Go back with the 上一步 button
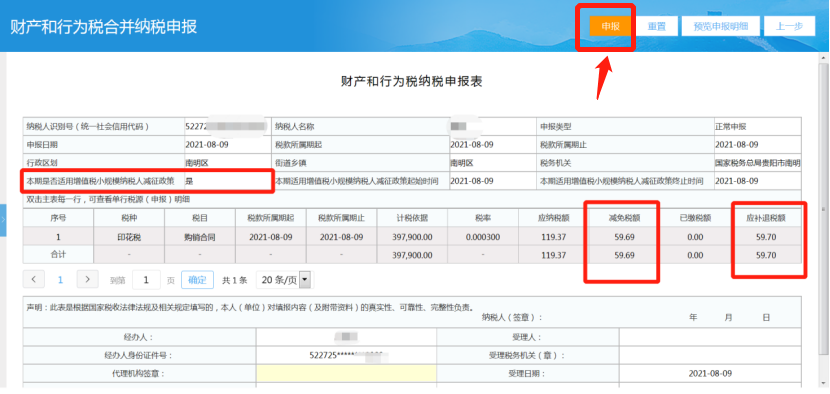 point(789,26)
